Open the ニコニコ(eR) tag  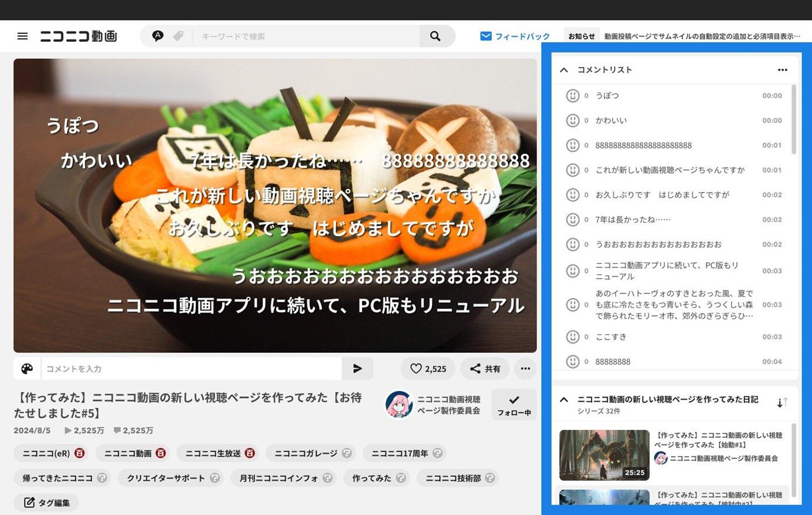pos(46,453)
